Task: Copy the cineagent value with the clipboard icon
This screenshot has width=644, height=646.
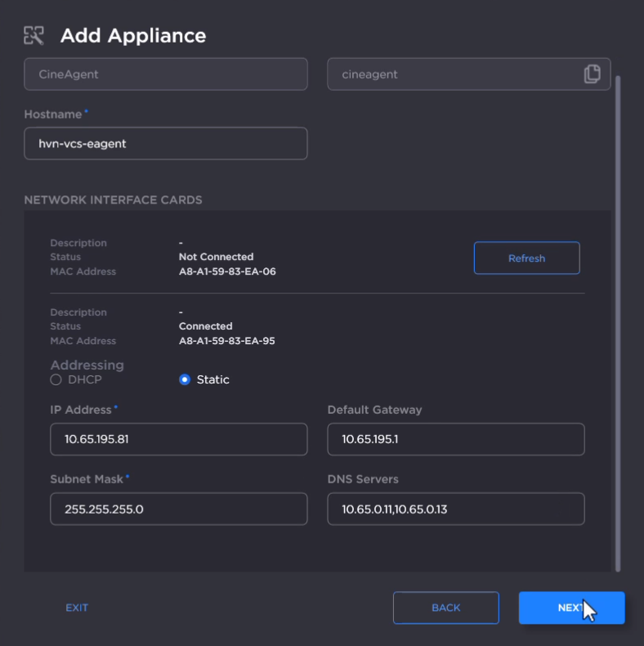Action: (x=593, y=74)
